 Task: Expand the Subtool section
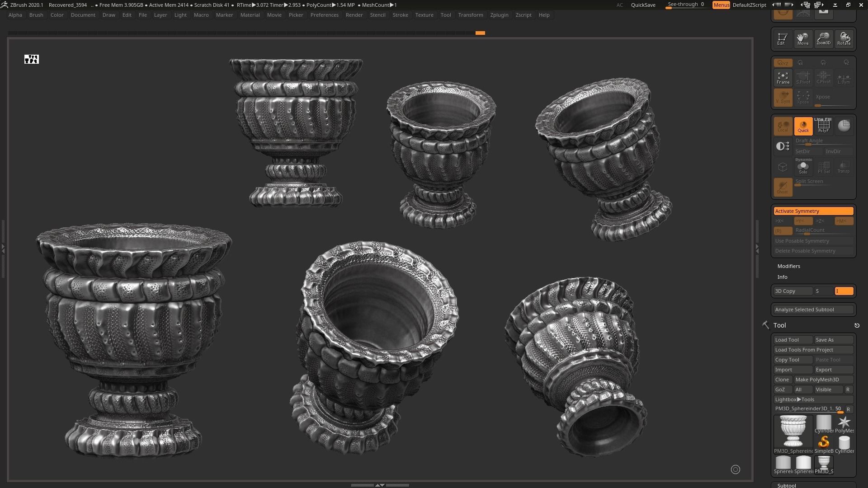coord(786,485)
